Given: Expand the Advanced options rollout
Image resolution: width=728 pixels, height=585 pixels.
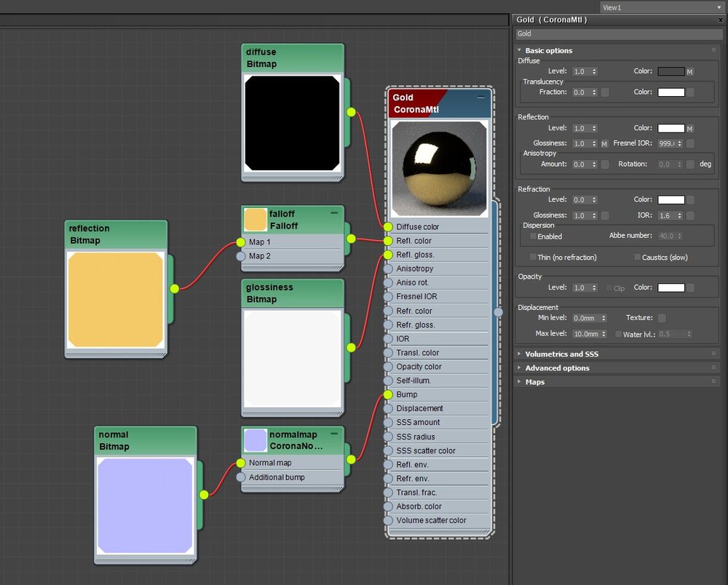Looking at the screenshot, I should coord(557,368).
